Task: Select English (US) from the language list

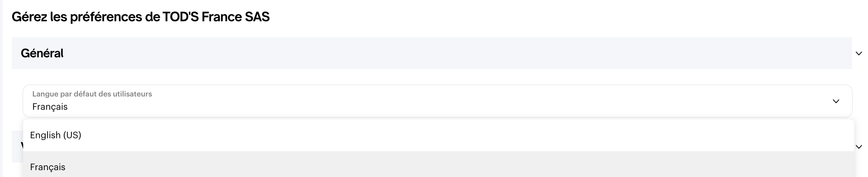Action: [56, 135]
